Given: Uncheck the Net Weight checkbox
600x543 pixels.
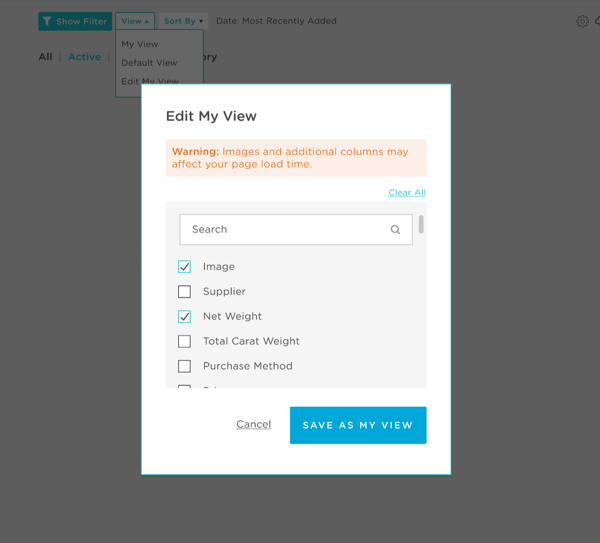Looking at the screenshot, I should click(x=184, y=316).
